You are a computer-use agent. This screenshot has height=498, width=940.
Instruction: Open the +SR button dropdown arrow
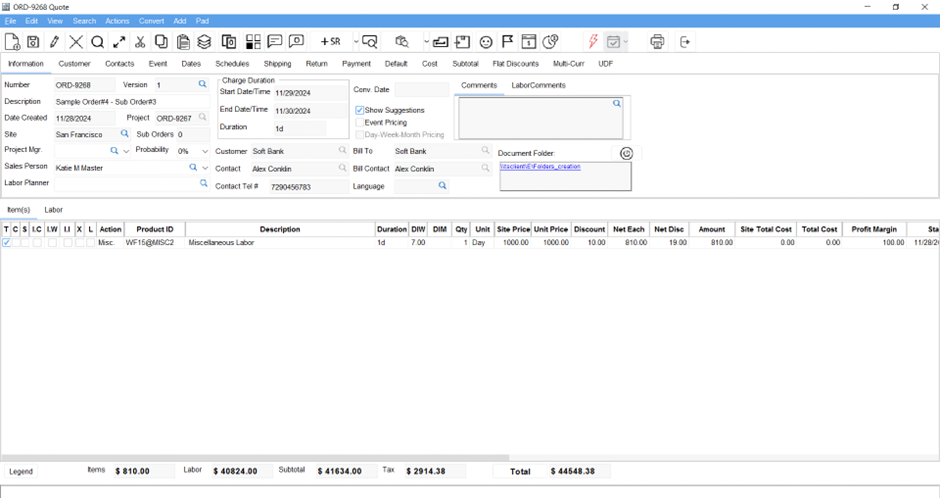pos(356,42)
